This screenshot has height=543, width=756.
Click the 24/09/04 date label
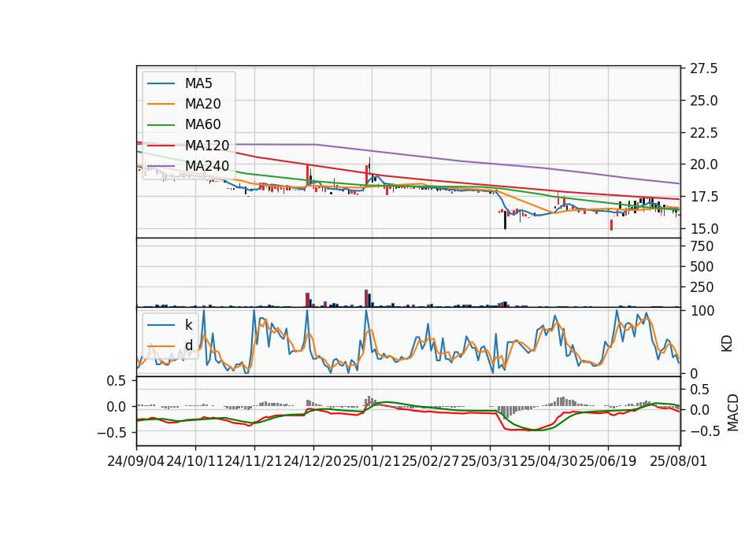(136, 461)
